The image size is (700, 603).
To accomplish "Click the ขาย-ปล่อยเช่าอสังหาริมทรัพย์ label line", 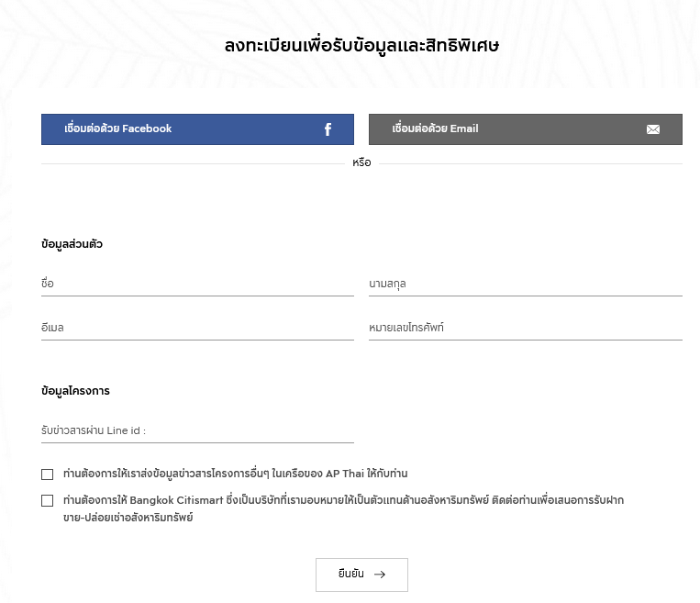I will (128, 518).
